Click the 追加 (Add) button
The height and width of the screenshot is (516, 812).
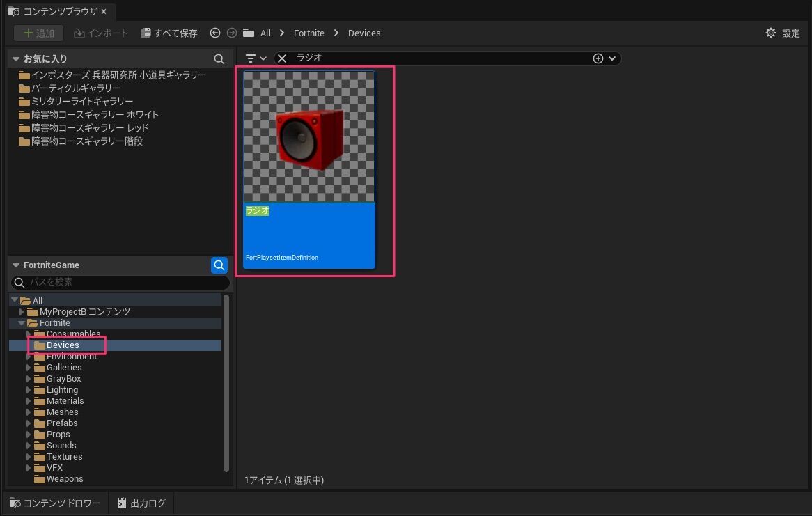39,33
